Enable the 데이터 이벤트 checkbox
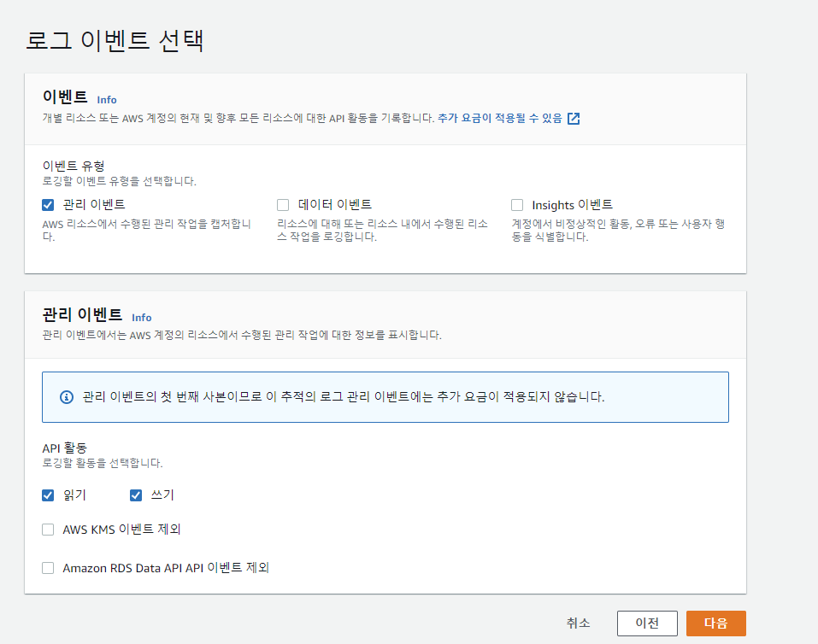This screenshot has height=644, width=818. click(283, 205)
